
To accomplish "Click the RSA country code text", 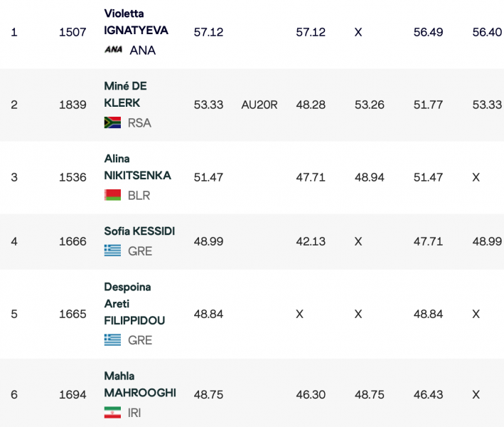I will coord(139,122).
